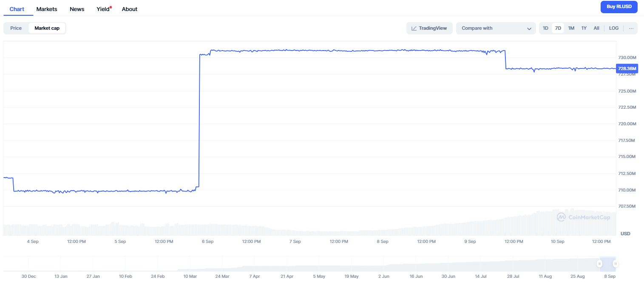
Task: Switch to the Chart tab
Action: point(17,9)
